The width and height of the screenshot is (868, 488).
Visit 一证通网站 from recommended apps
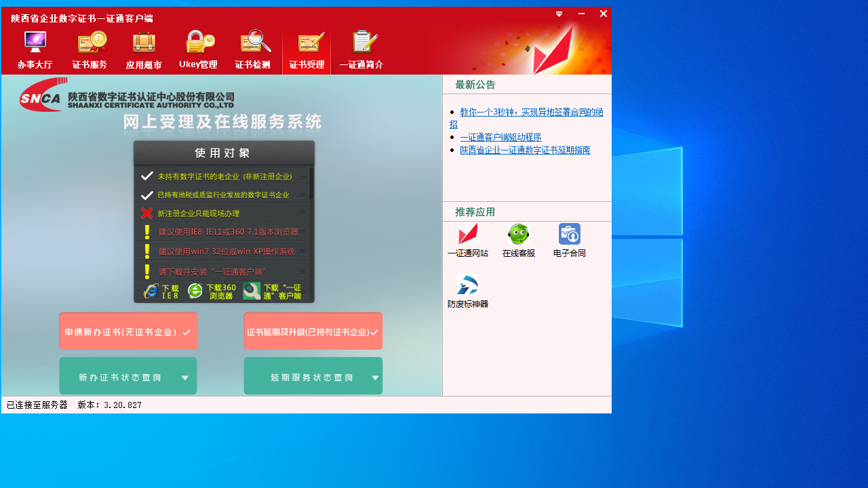pyautogui.click(x=467, y=241)
